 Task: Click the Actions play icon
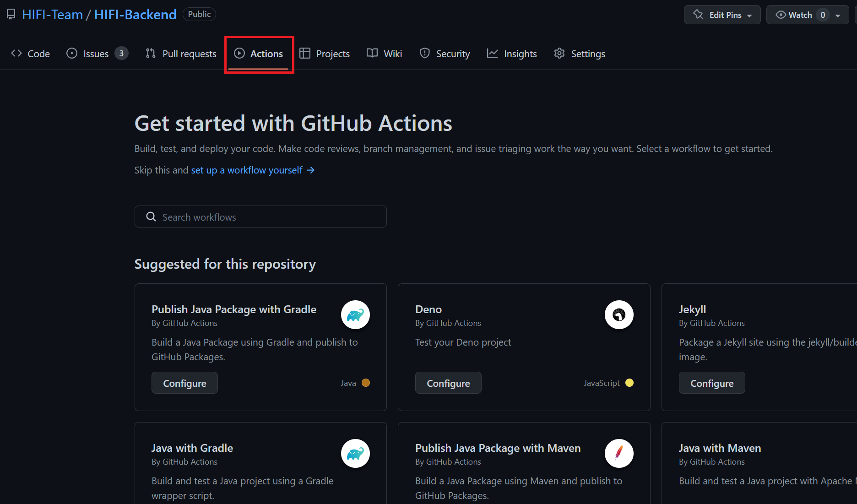tap(239, 54)
